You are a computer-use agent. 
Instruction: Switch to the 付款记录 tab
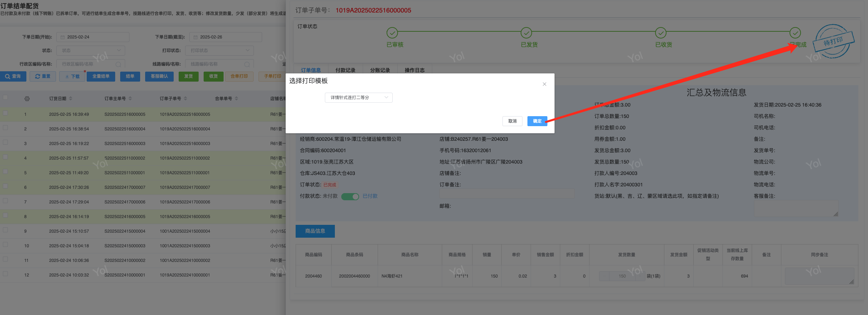tap(345, 70)
